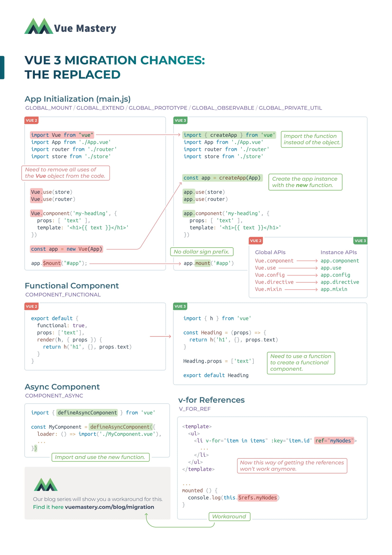Screen dimensions: 392x555
Task: Select the highlighted 'import Vue from "vue"' line
Action: pyautogui.click(x=62, y=135)
